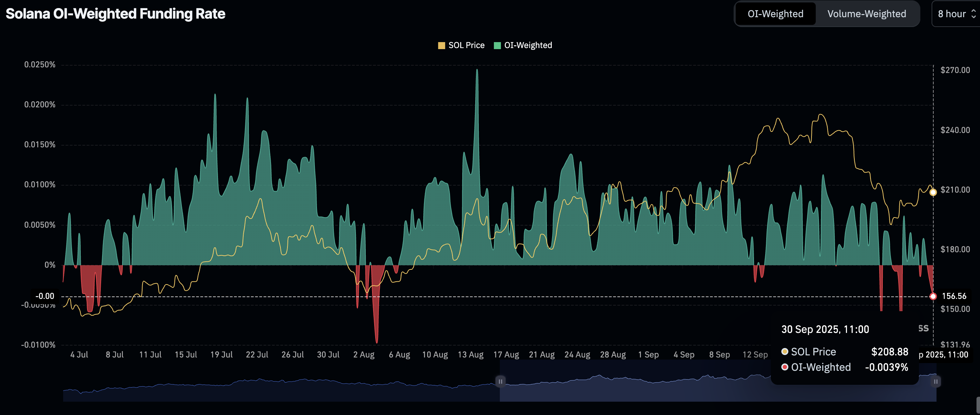Click yellow SOL Price dot inside tooltip
The width and height of the screenshot is (980, 415).
[784, 352]
